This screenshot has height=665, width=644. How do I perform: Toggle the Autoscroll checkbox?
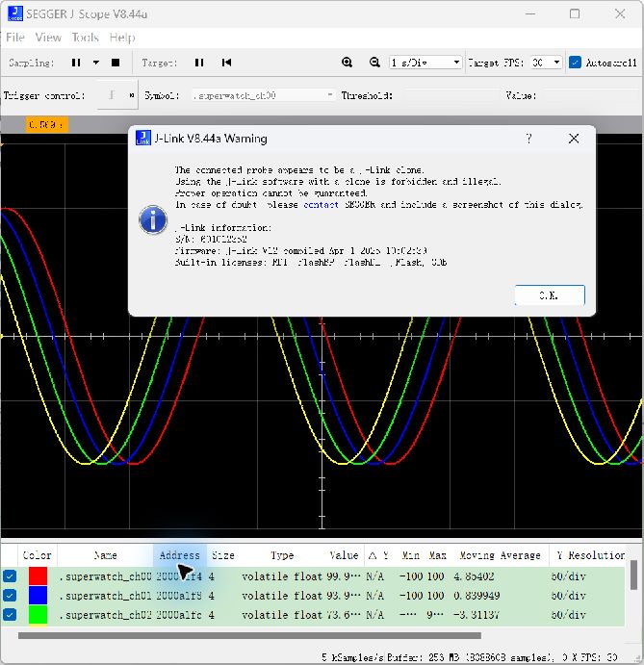[x=575, y=63]
